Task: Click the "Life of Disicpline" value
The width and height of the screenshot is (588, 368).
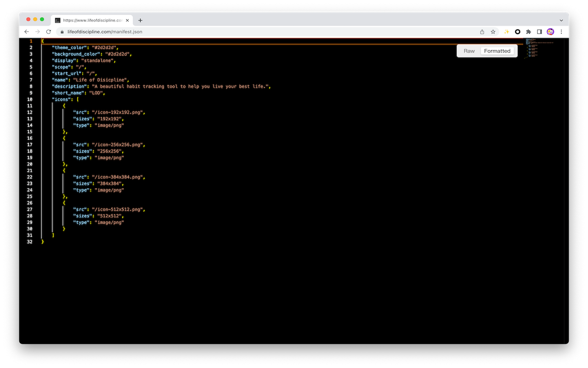Action: (100, 80)
